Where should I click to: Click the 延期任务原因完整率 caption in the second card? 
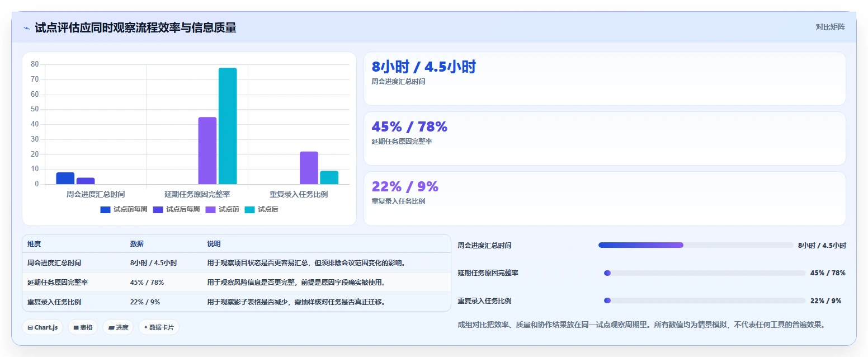(x=402, y=142)
